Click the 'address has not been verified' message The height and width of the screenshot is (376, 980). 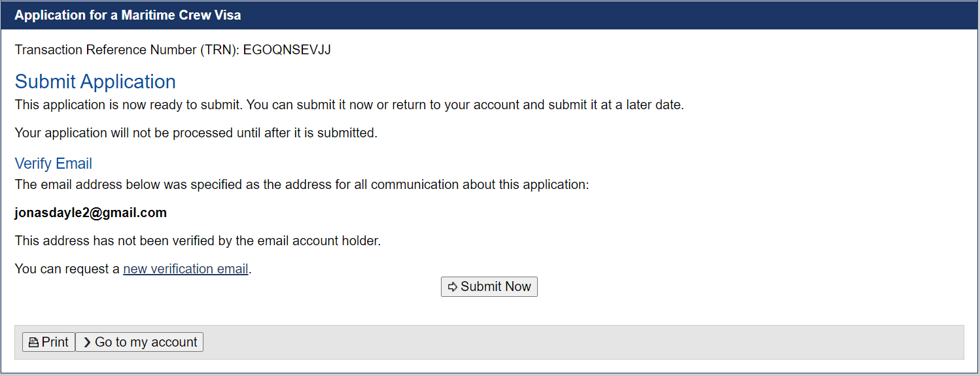point(198,241)
